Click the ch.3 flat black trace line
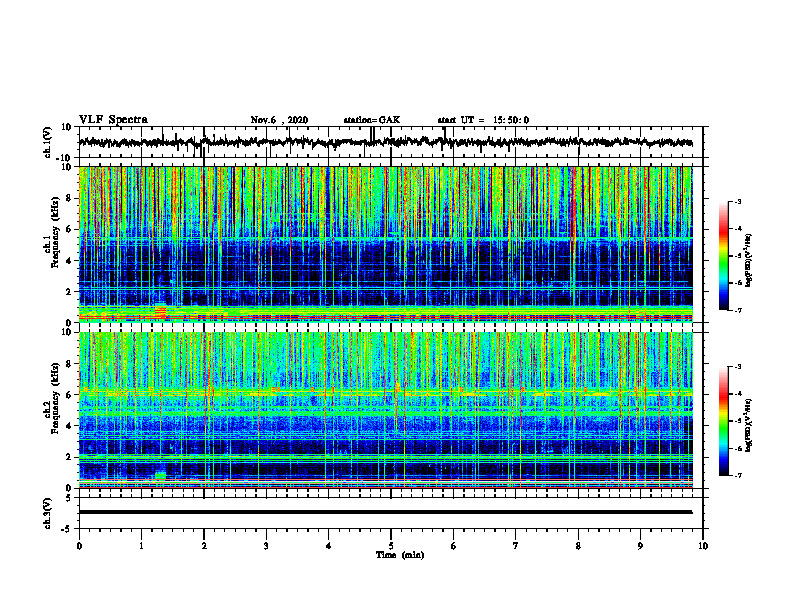The width and height of the screenshot is (792, 612). tap(385, 512)
